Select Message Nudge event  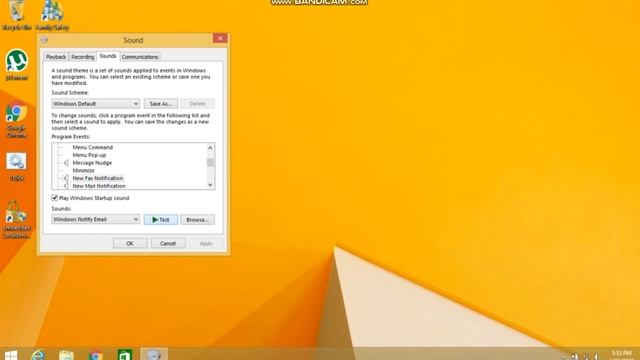(x=92, y=163)
